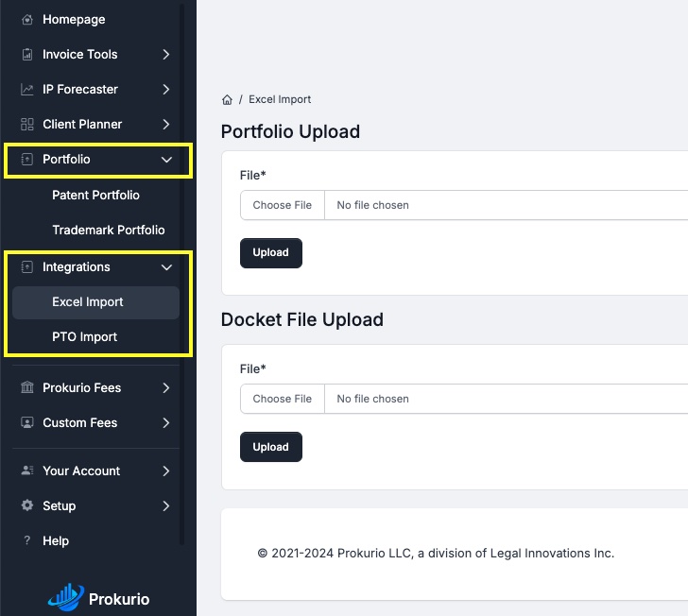Click the Docket File Upload heading
This screenshot has width=688, height=616.
click(301, 319)
